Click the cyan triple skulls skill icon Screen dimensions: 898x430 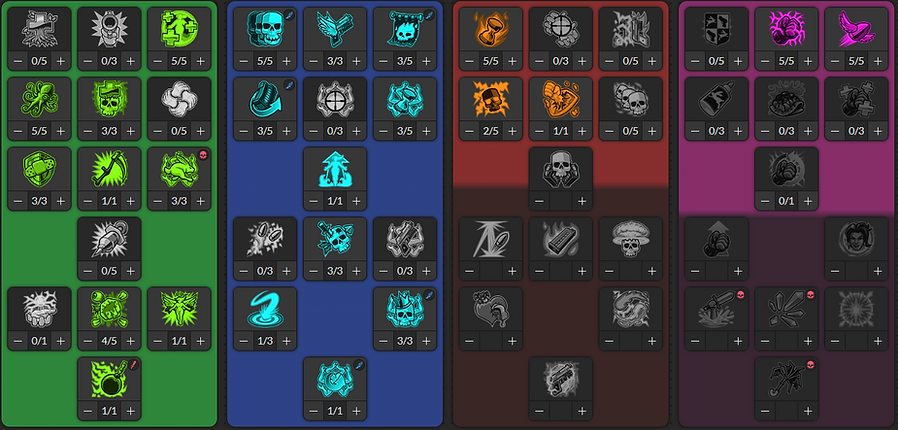[265, 30]
